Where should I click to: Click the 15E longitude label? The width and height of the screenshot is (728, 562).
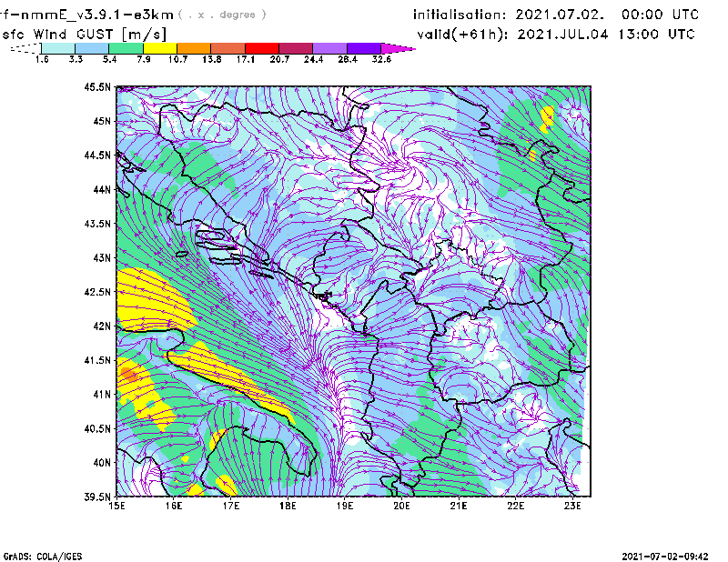(116, 506)
